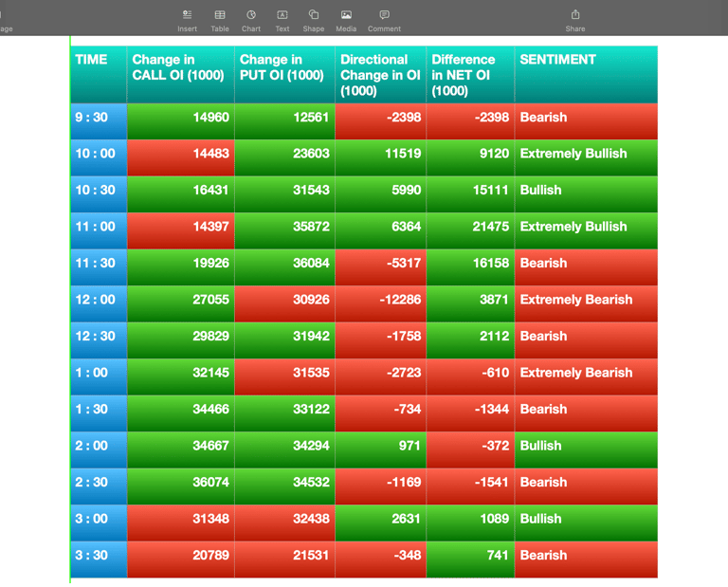Select net OI cell 9120
The height and width of the screenshot is (587, 728).
click(x=470, y=158)
